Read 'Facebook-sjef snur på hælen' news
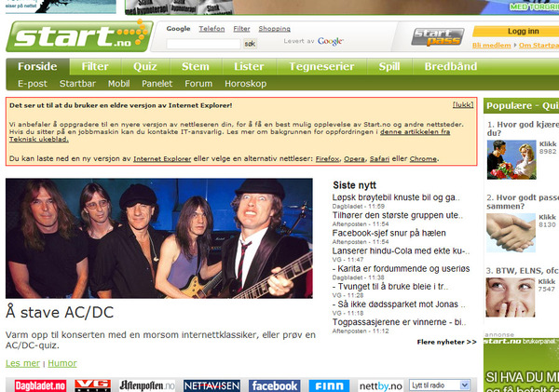This screenshot has width=559, height=392. 389,233
